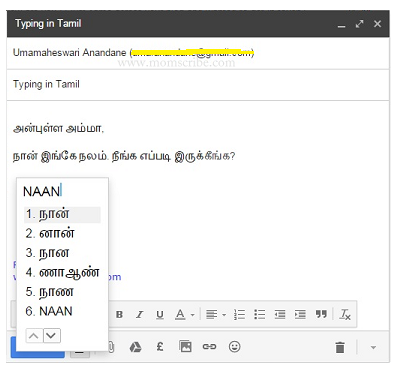The height and width of the screenshot is (375, 397).
Task: Insert an emoticon
Action: [235, 347]
